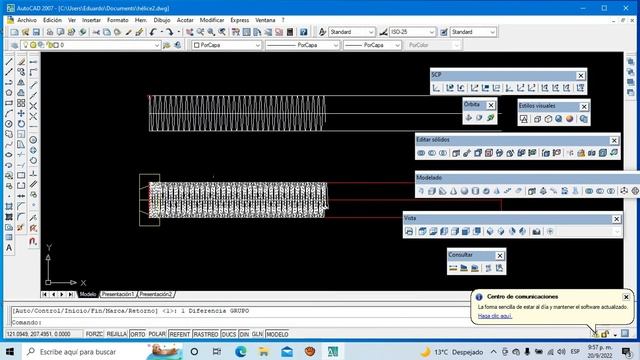Open the layer dropdown showing 0
This screenshot has width=640, height=360.
click(91, 45)
